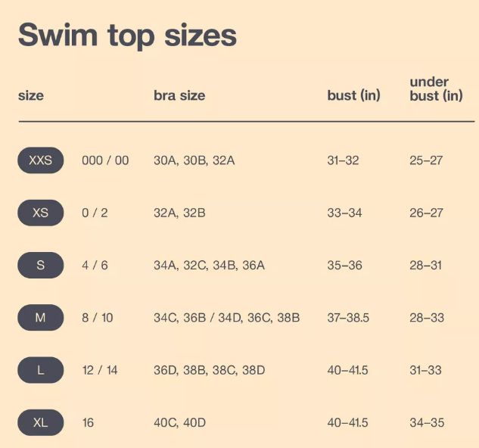Click the '12 / 14' numeric size

point(100,370)
